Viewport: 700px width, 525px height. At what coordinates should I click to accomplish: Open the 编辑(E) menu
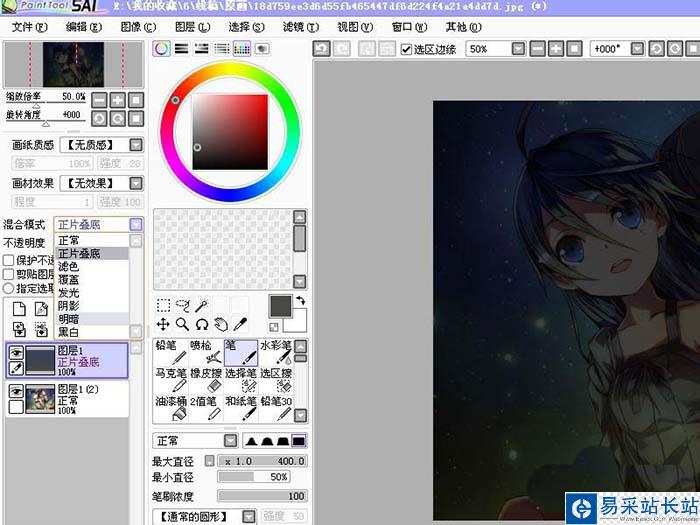pyautogui.click(x=83, y=27)
